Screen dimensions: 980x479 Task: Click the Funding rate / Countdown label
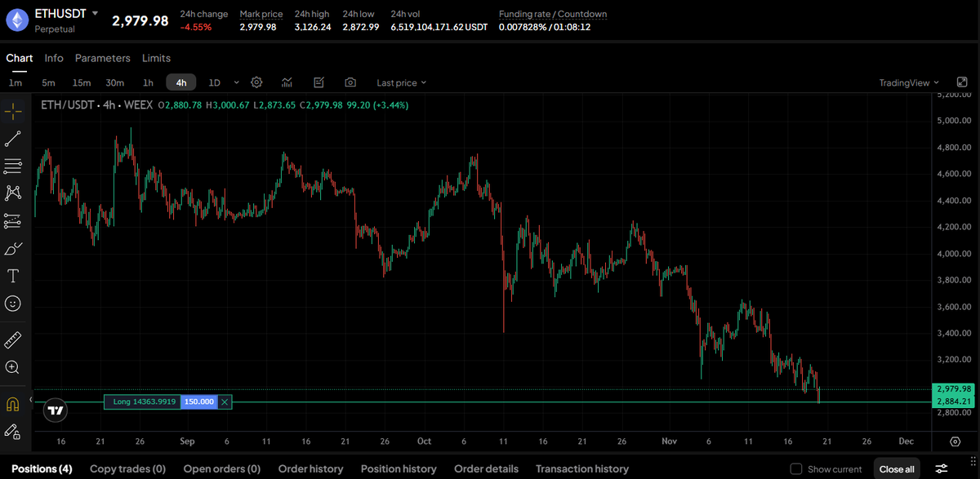point(553,14)
